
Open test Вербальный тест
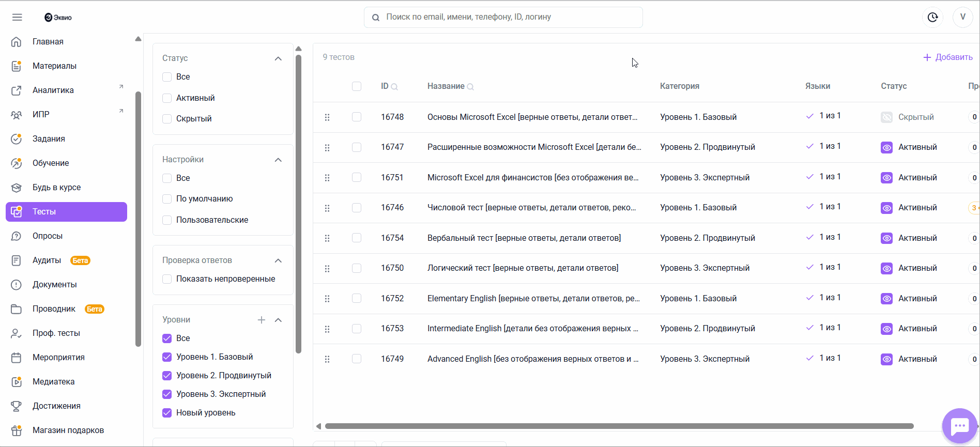(x=524, y=238)
